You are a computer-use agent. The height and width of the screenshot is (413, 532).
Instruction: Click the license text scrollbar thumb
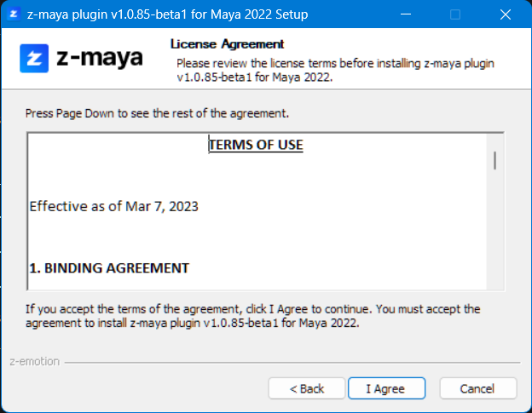pyautogui.click(x=494, y=160)
